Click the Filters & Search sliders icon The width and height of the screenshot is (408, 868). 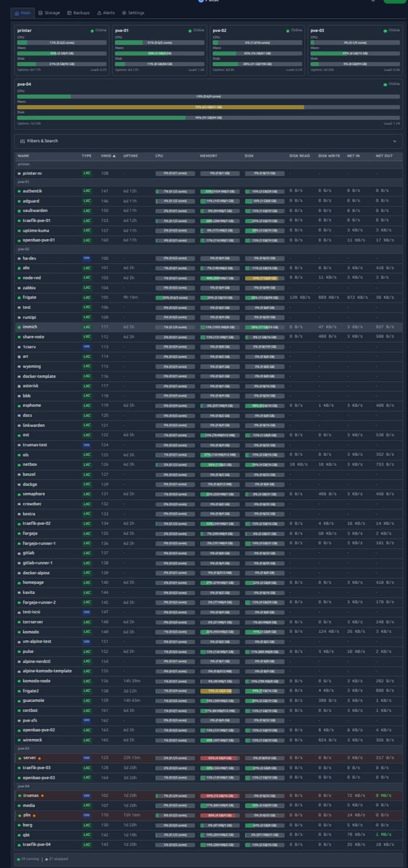click(x=22, y=141)
